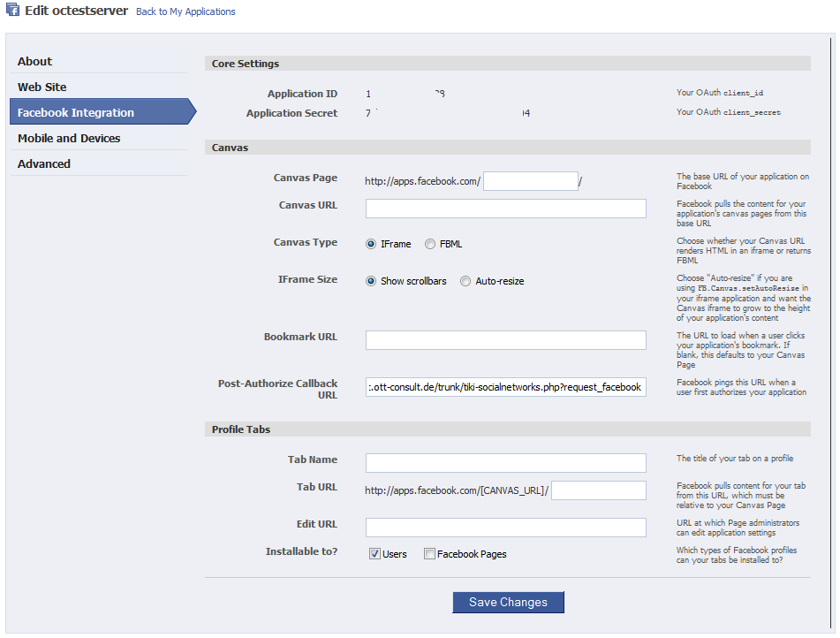Click the Tab URL path field
The width and height of the screenshot is (840, 638).
(598, 490)
